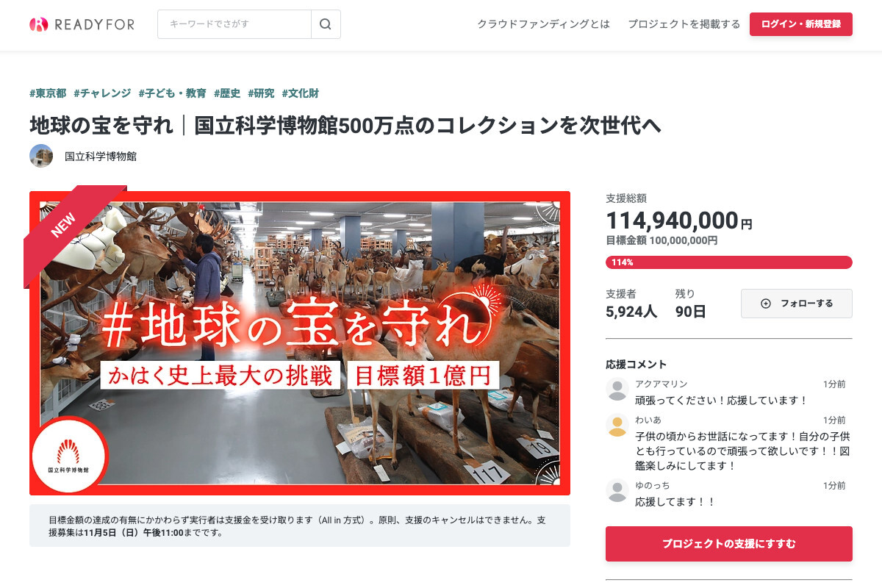Open ゆのっち commenter avatar

point(617,490)
